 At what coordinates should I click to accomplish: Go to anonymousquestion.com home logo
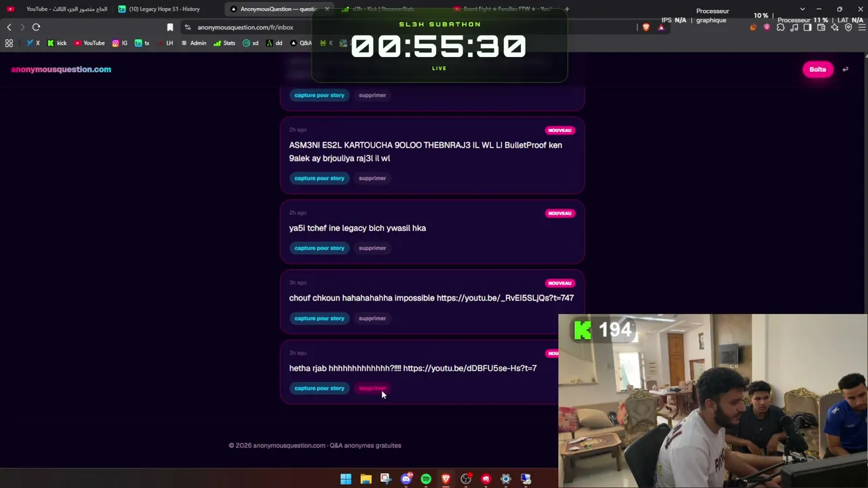click(61, 69)
